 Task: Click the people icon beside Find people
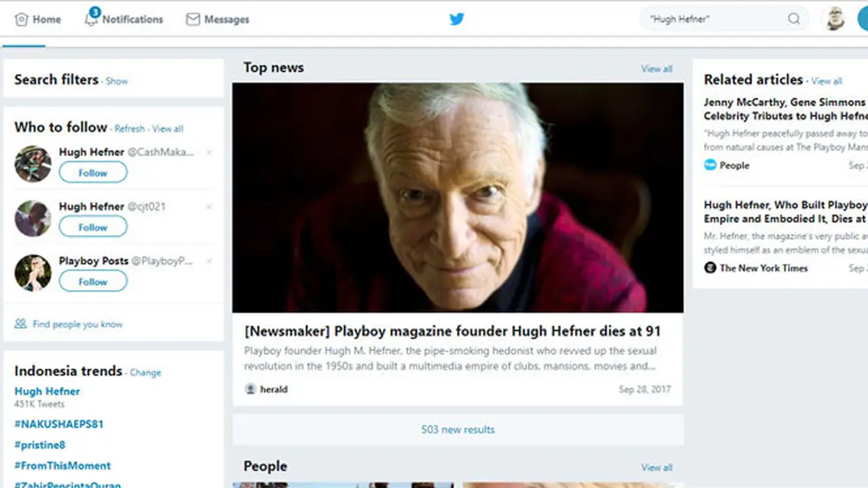pos(21,324)
